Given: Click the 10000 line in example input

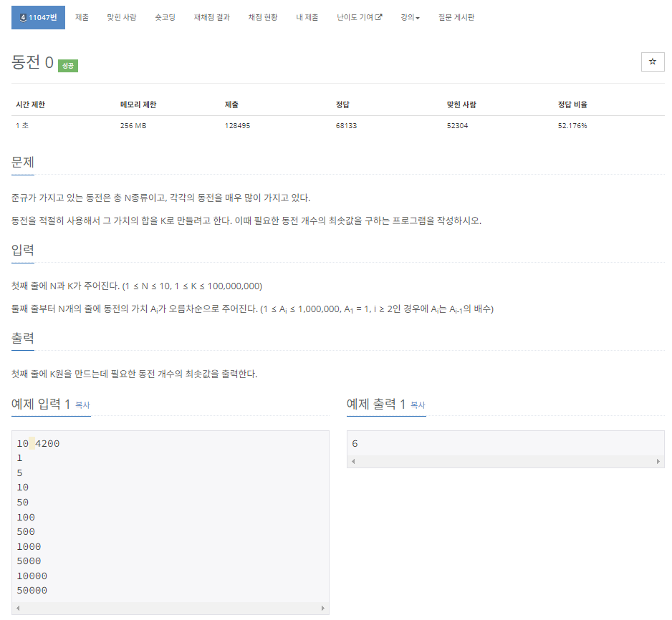Looking at the screenshot, I should (32, 576).
